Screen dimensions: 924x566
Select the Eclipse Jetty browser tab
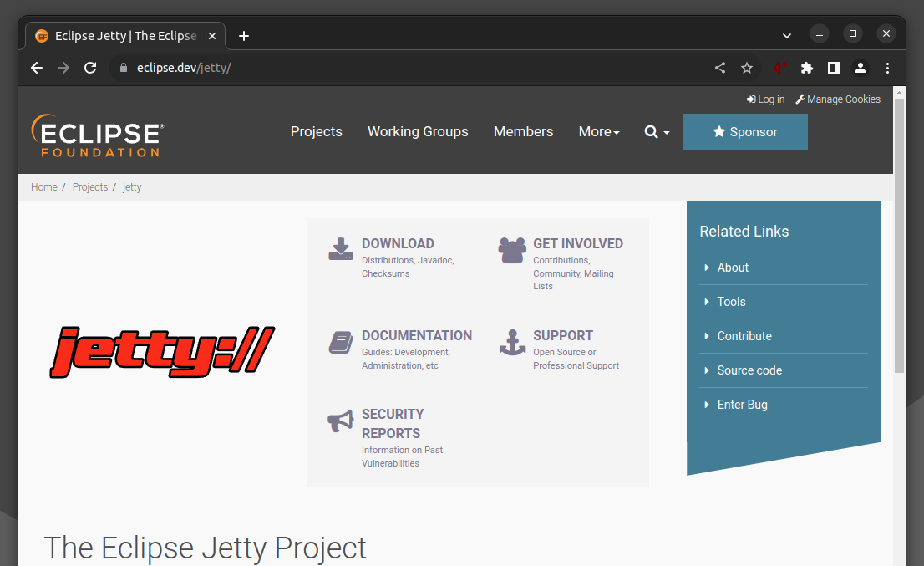click(x=125, y=36)
